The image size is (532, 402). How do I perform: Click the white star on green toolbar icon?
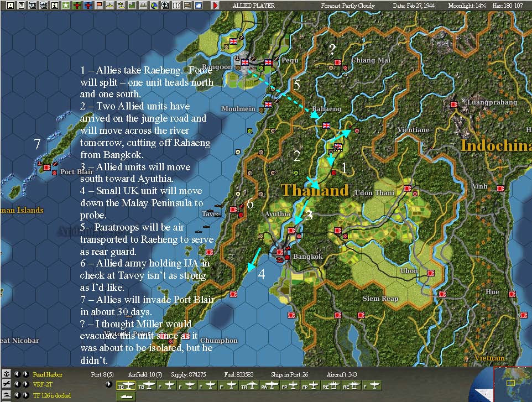(x=65, y=5)
